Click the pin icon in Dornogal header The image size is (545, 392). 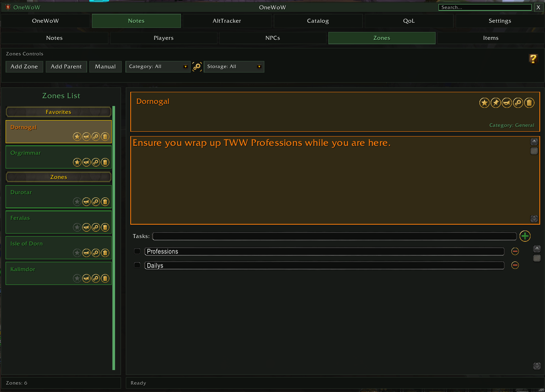coord(495,103)
